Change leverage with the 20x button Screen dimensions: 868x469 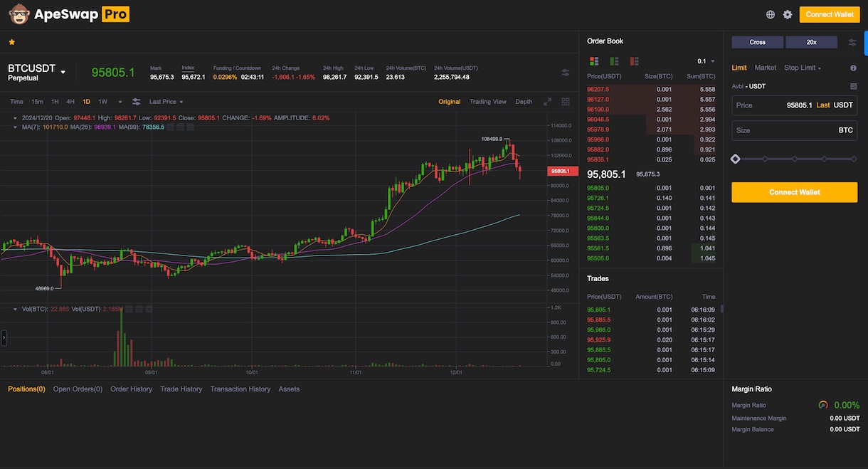[x=812, y=42]
